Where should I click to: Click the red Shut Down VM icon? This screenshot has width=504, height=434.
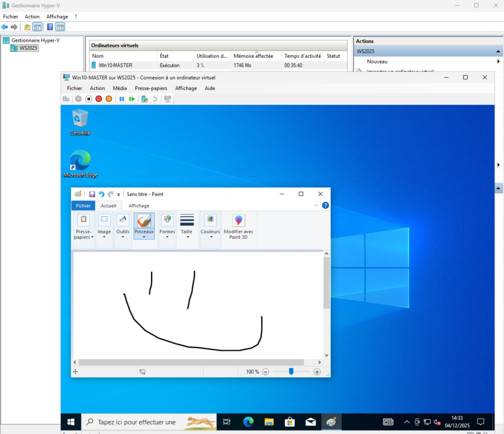[99, 99]
